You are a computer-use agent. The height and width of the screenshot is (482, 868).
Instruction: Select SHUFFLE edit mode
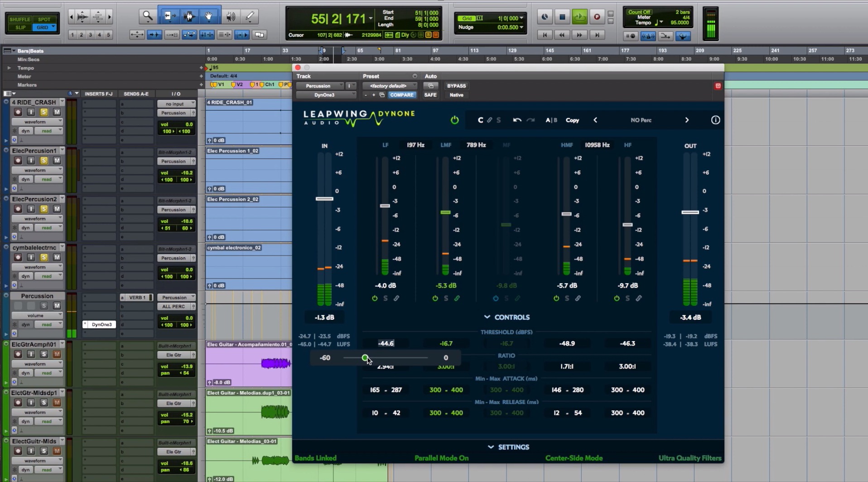tap(20, 19)
